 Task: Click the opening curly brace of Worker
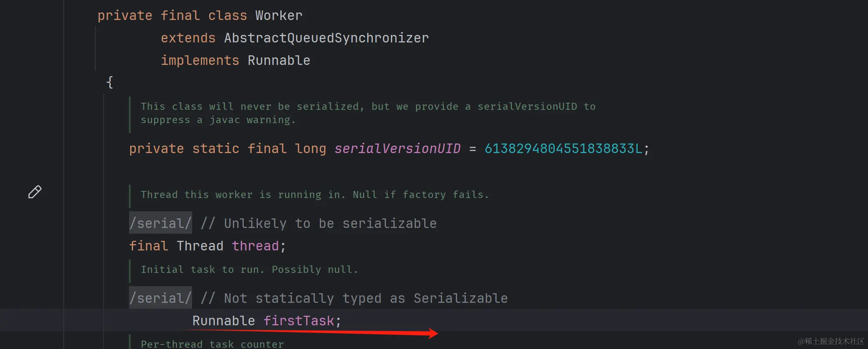(109, 82)
